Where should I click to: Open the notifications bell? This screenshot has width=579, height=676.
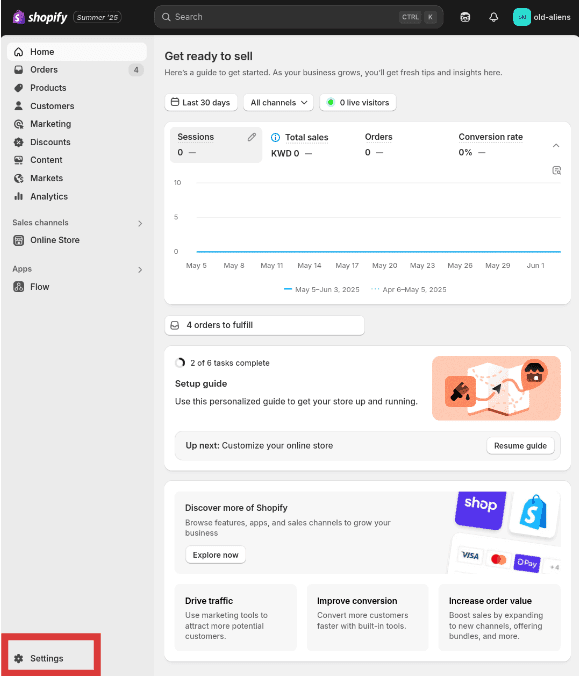click(x=494, y=17)
